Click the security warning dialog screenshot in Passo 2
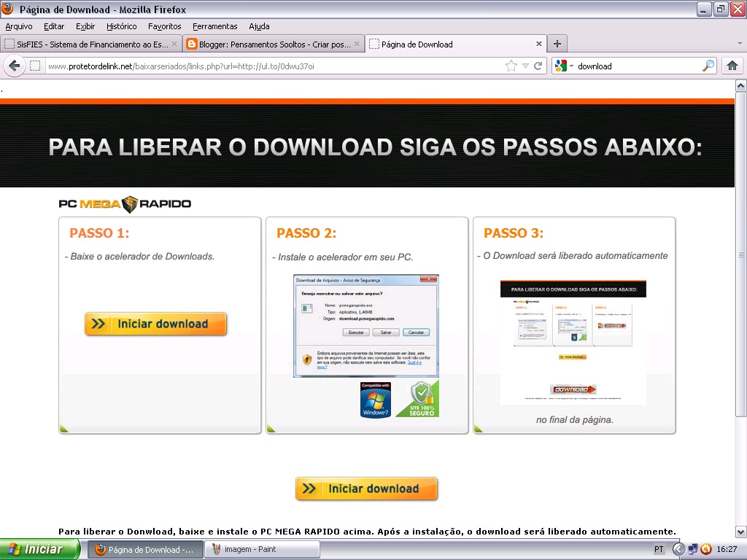 366,326
